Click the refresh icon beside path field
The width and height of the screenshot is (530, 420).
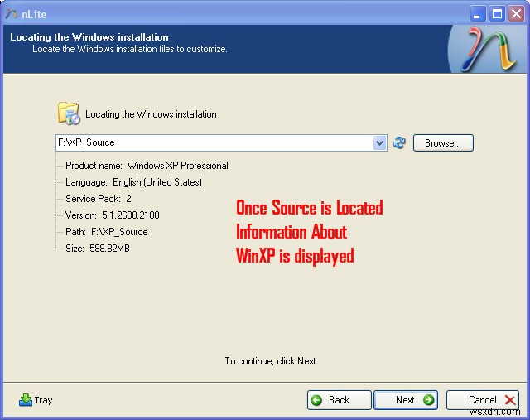pos(399,142)
